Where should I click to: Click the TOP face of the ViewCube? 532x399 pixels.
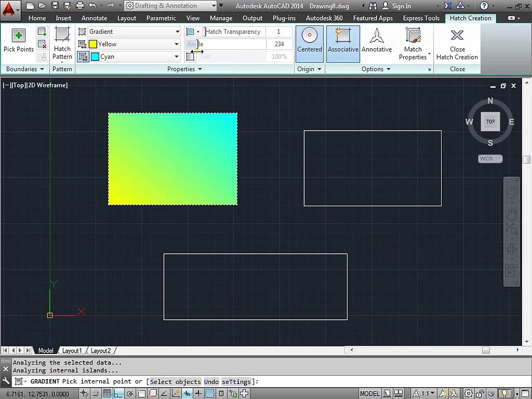click(490, 121)
